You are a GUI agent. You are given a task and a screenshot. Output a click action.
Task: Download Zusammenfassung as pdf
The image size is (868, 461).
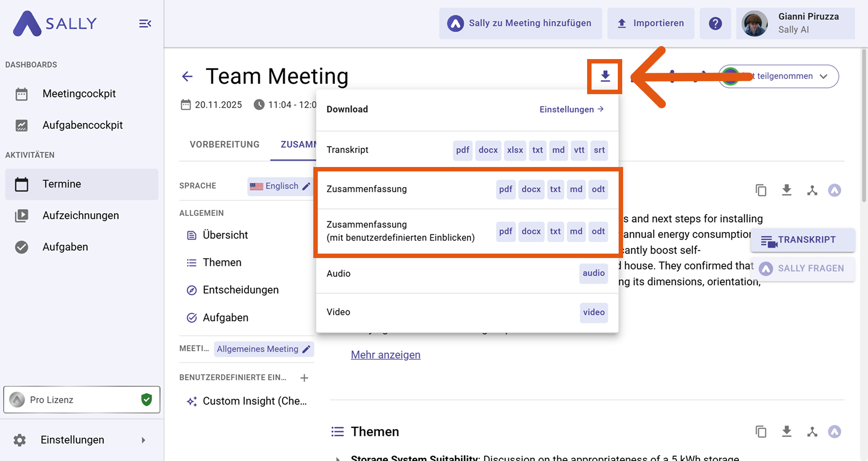pos(505,189)
